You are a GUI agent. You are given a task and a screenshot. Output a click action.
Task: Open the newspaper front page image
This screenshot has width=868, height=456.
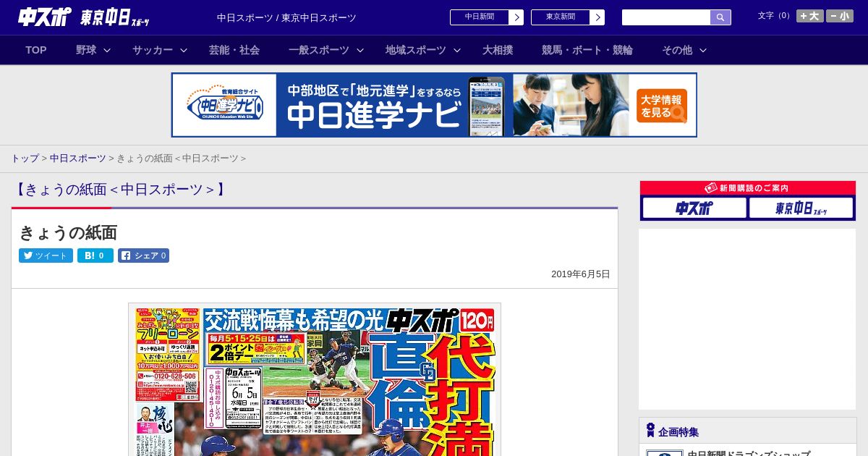point(315,379)
